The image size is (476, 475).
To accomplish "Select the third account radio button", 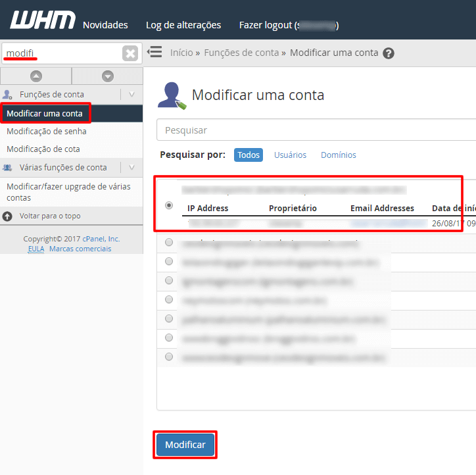I will click(x=169, y=261).
